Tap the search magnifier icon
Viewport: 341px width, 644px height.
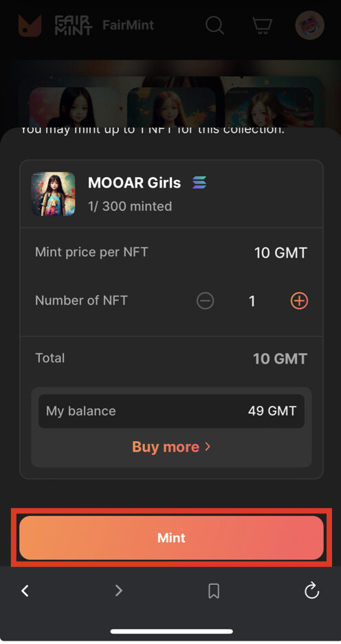tap(214, 25)
